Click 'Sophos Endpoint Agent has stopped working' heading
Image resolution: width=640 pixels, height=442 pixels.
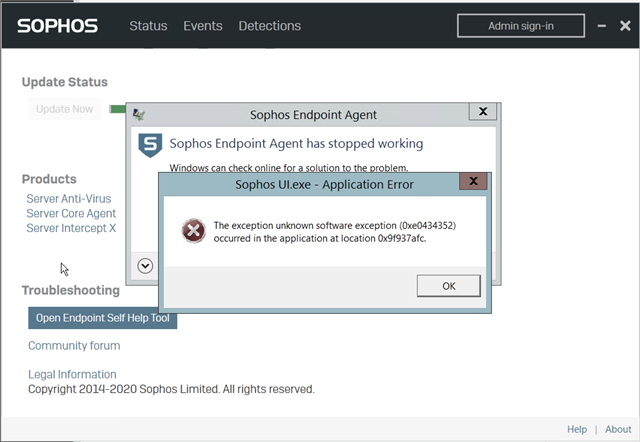coord(296,144)
